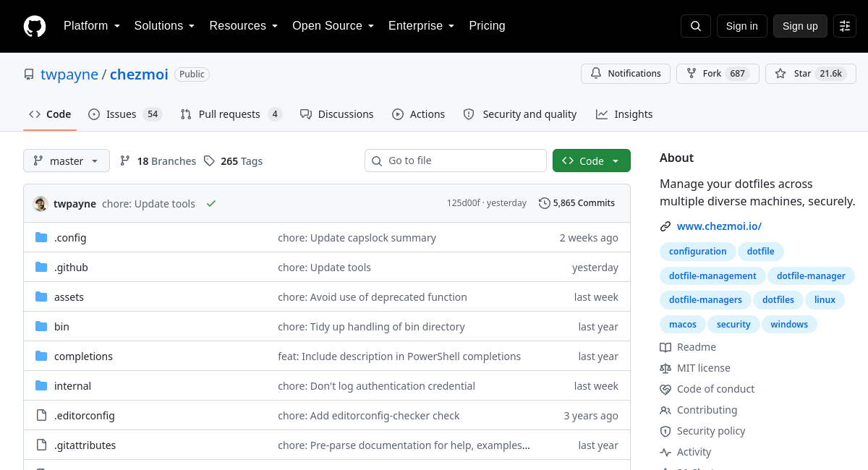Click the GitHub logo in header
The height and width of the screenshot is (470, 868).
click(x=35, y=26)
